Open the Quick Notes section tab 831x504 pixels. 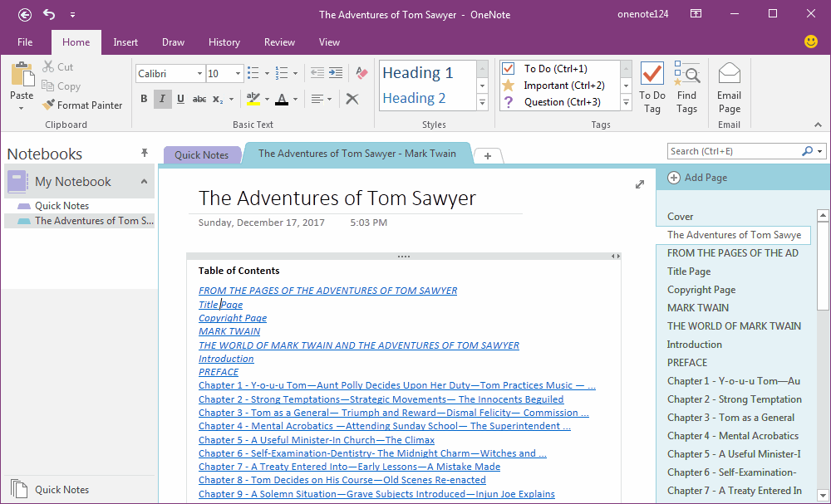(201, 155)
